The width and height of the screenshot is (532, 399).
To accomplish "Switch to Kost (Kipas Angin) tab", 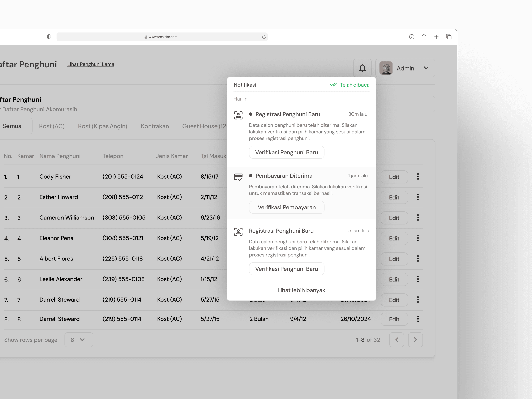I will 102,126.
